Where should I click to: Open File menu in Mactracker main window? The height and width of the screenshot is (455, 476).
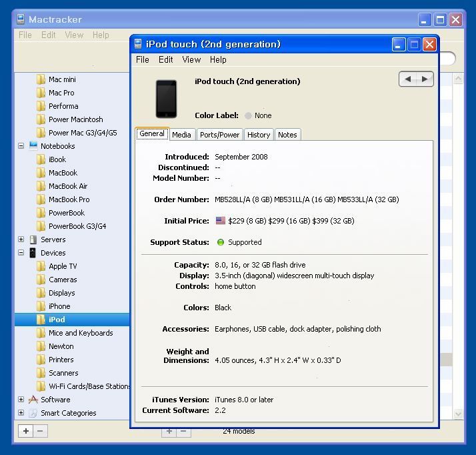pyautogui.click(x=25, y=35)
